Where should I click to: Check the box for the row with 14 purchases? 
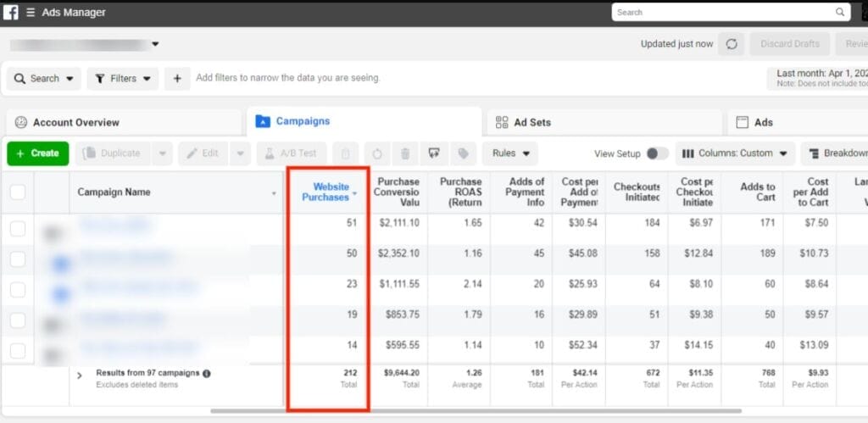click(x=18, y=350)
